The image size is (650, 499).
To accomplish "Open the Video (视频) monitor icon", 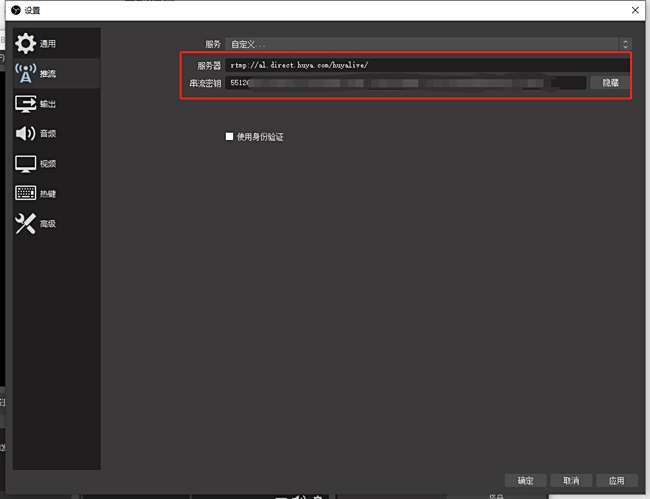I will point(25,164).
